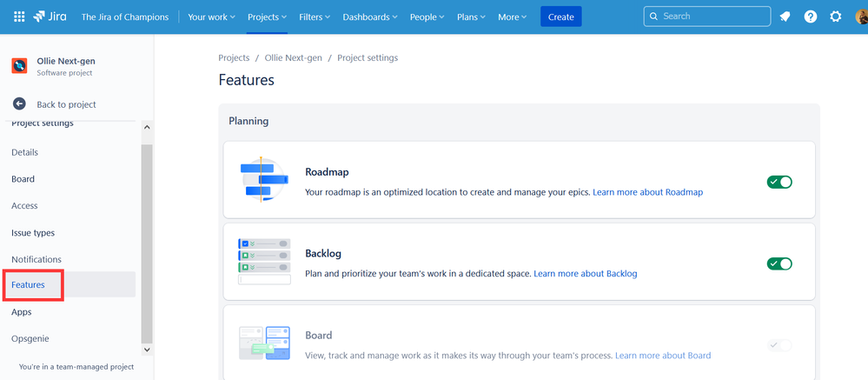Click Projects breadcrumb link
The height and width of the screenshot is (380, 868).
[x=235, y=57]
